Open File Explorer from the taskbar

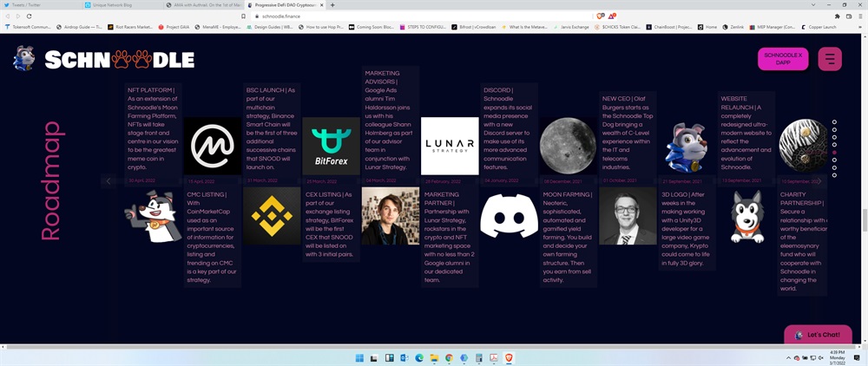click(x=433, y=357)
